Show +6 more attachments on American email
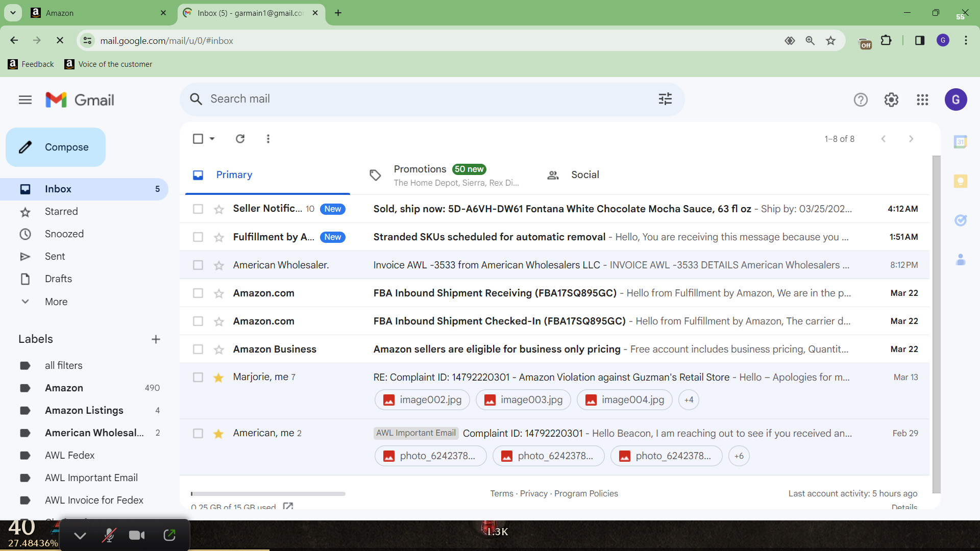The height and width of the screenshot is (551, 980). click(x=739, y=456)
